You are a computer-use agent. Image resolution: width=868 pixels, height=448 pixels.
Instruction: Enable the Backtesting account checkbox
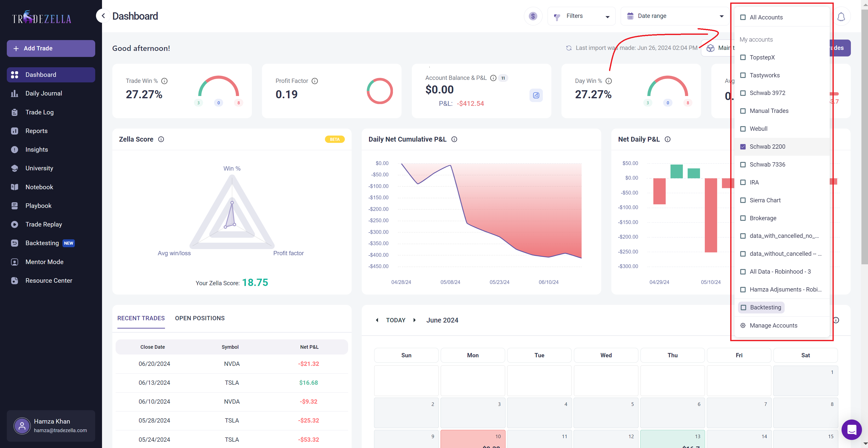(743, 307)
